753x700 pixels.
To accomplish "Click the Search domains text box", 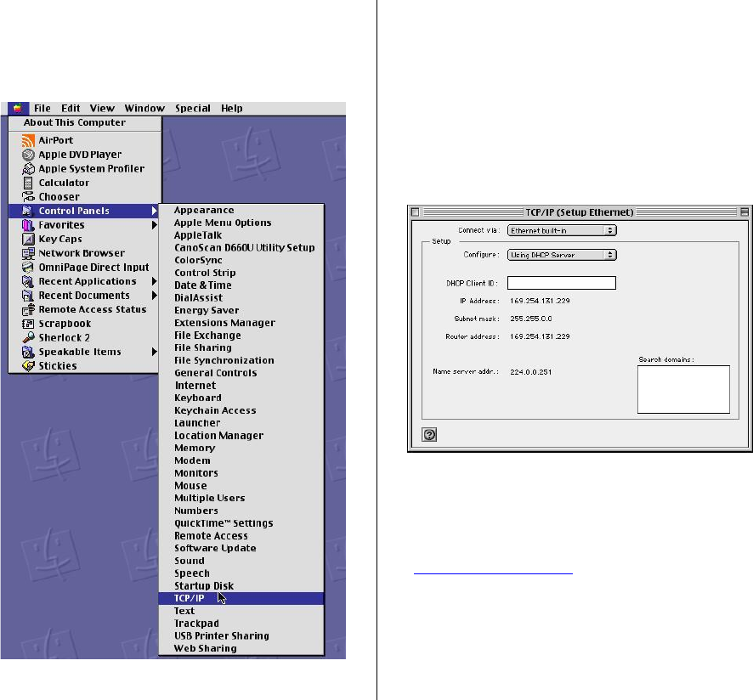I will pyautogui.click(x=683, y=389).
